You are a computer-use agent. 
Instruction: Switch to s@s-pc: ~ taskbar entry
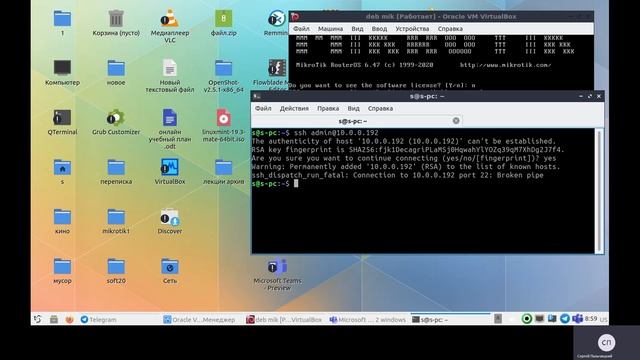point(451,320)
